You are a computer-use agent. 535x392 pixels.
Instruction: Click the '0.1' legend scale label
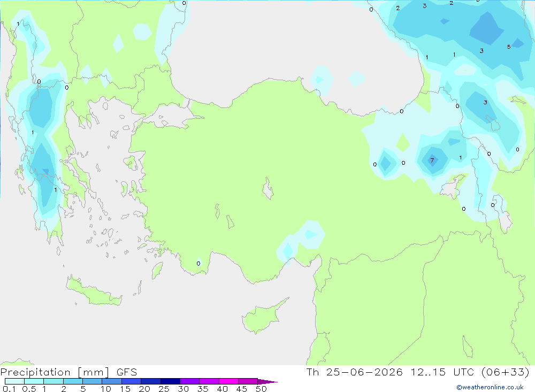(9, 389)
